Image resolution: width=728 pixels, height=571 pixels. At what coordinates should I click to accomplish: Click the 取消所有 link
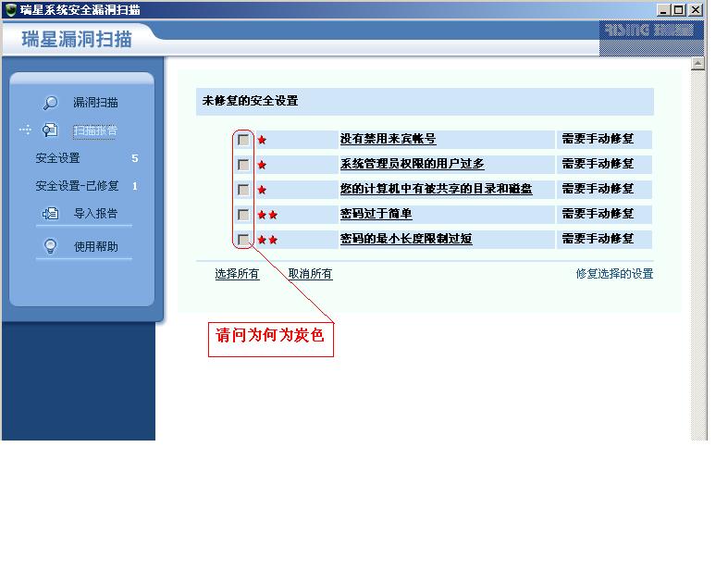(310, 274)
